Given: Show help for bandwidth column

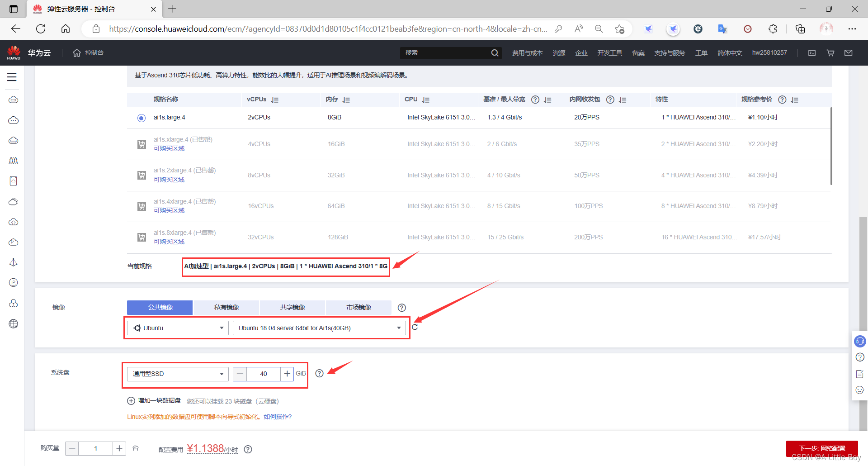Looking at the screenshot, I should coord(535,100).
